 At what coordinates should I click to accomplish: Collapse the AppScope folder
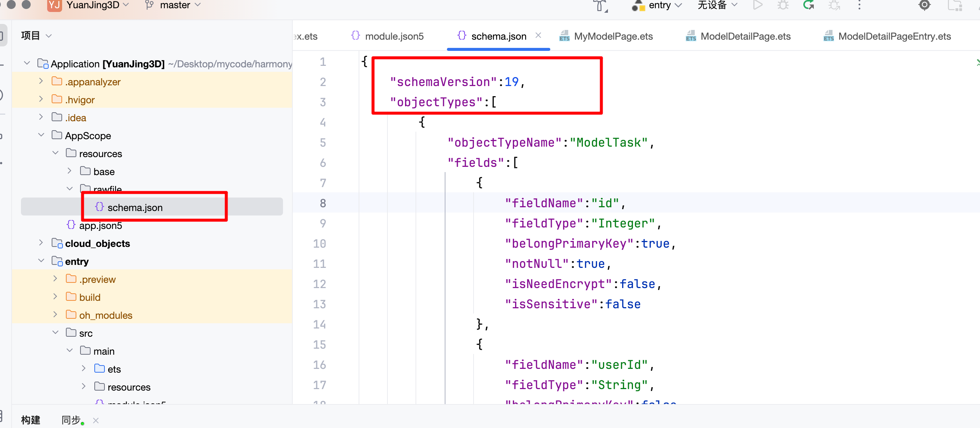tap(41, 135)
